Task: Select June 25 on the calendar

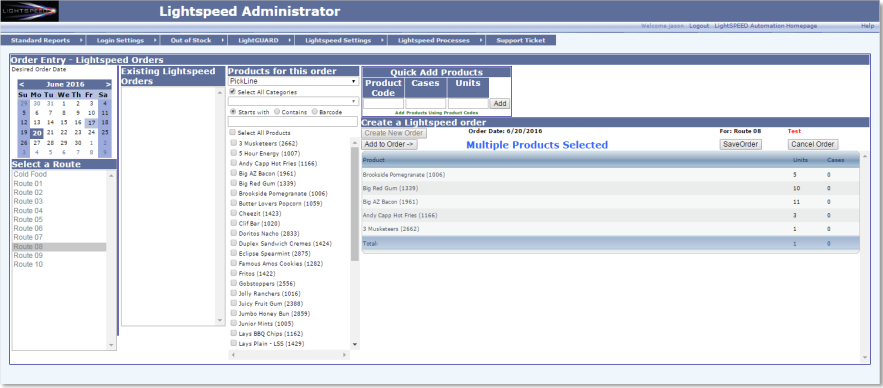Action: pos(105,133)
